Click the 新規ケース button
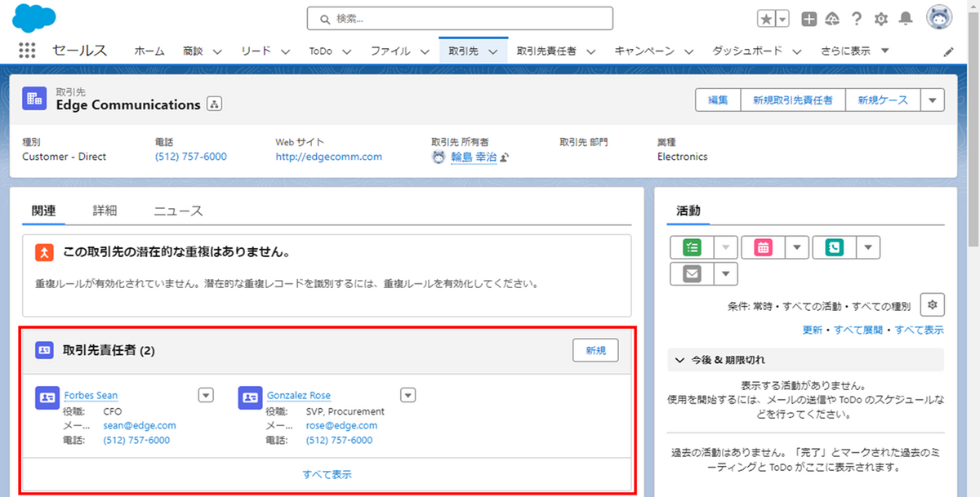The image size is (980, 497). coord(883,100)
